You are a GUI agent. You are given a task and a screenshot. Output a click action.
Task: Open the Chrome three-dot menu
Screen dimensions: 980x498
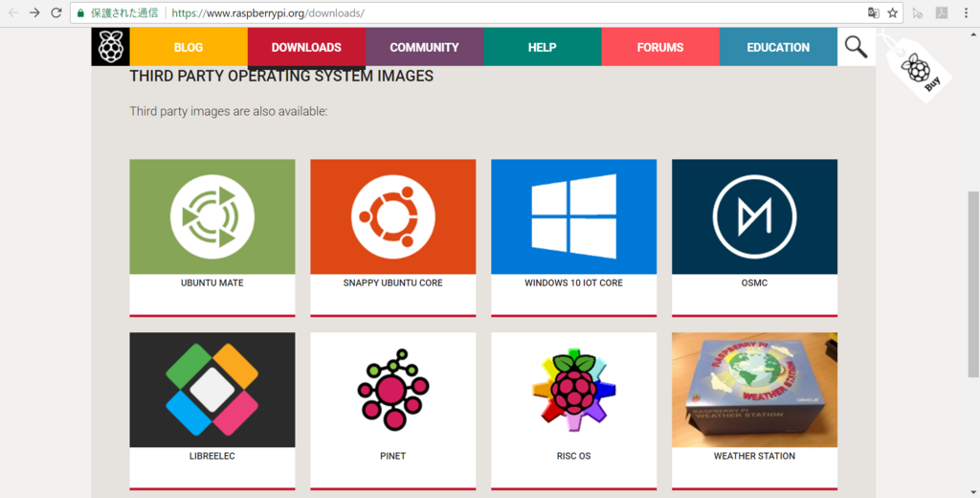[967, 12]
